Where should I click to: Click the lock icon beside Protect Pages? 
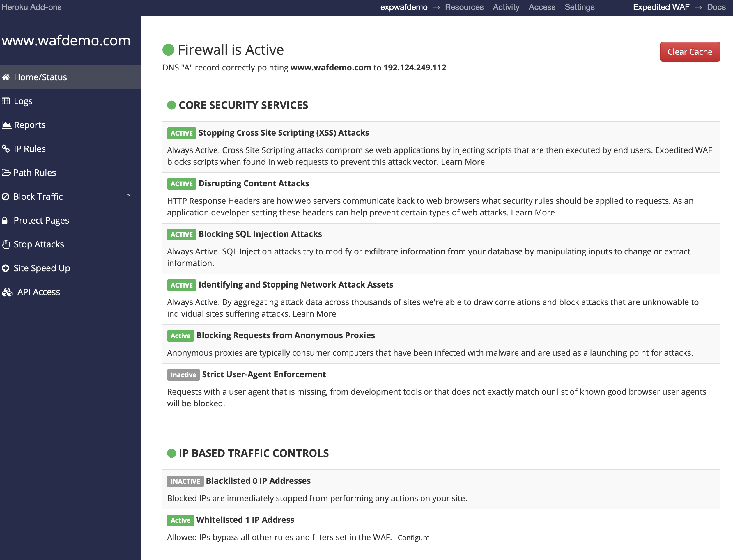(5, 220)
